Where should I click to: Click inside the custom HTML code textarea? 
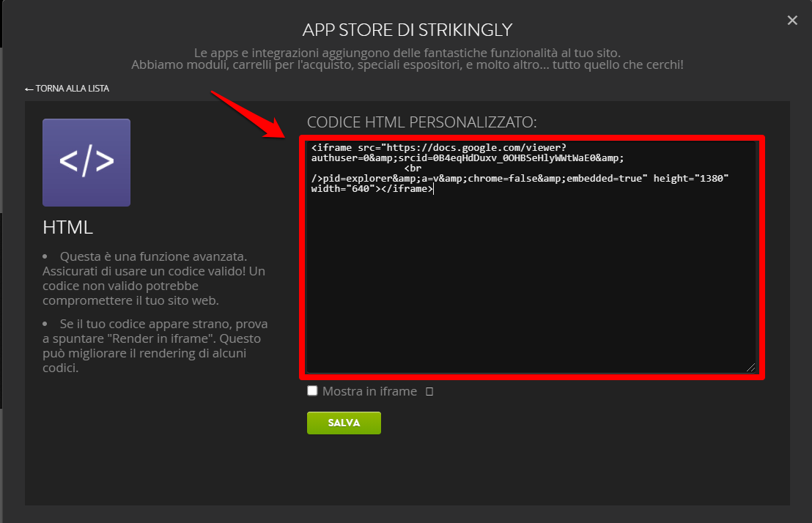[531, 257]
